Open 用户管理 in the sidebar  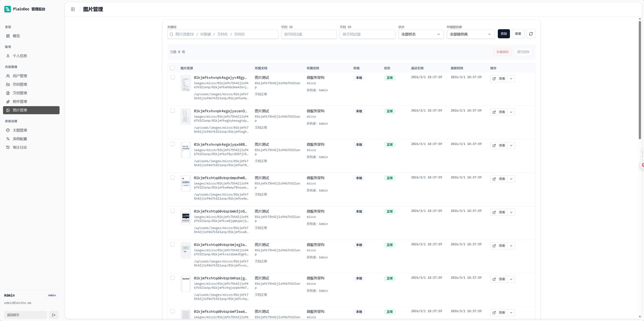[x=31, y=76]
